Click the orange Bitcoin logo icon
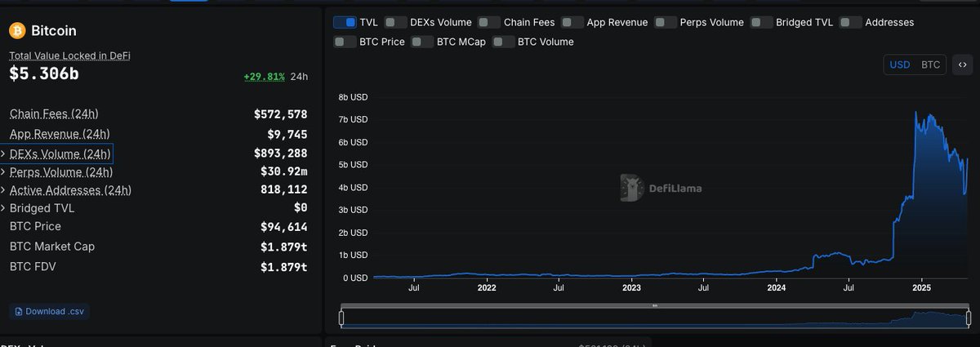Viewport: 980px width, 347px height. point(17,31)
